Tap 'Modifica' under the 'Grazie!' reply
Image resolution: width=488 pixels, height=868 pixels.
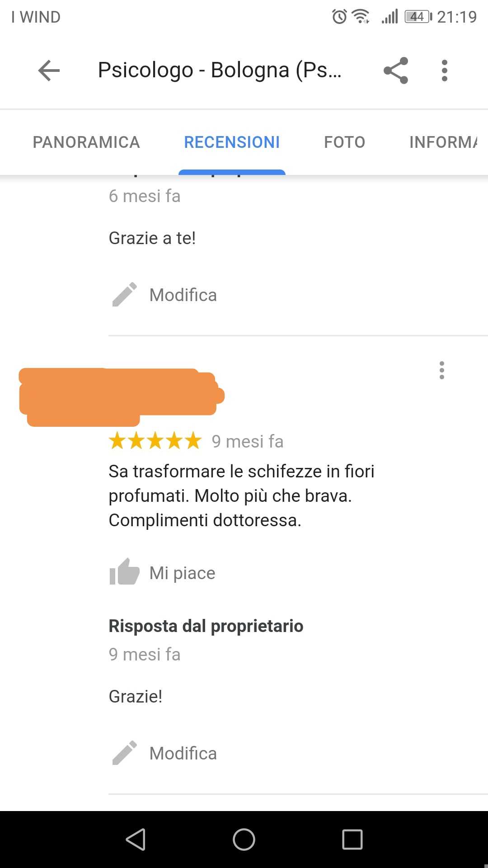click(183, 754)
